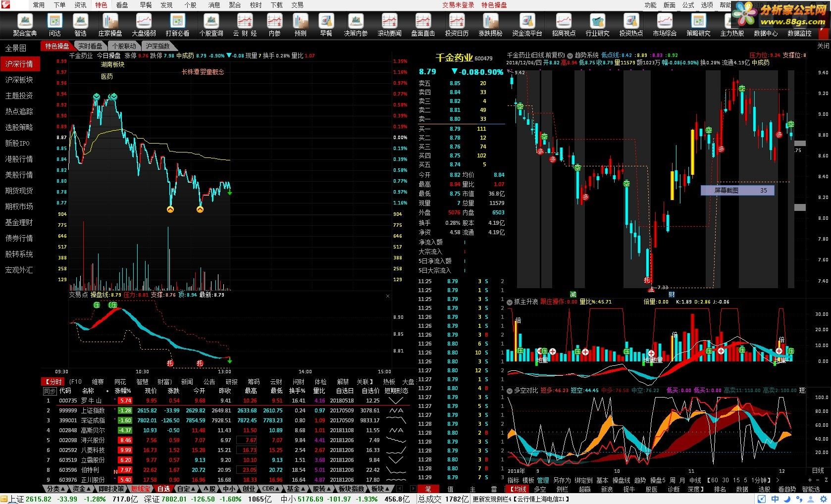Open the 行业研究 toolbar icon
This screenshot has width=831, height=504.
pos(597,25)
